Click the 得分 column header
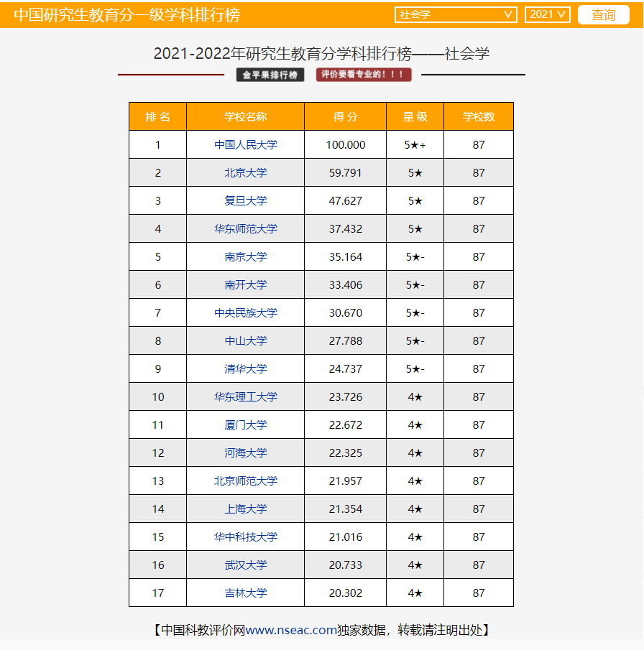Image resolution: width=644 pixels, height=650 pixels. (345, 117)
